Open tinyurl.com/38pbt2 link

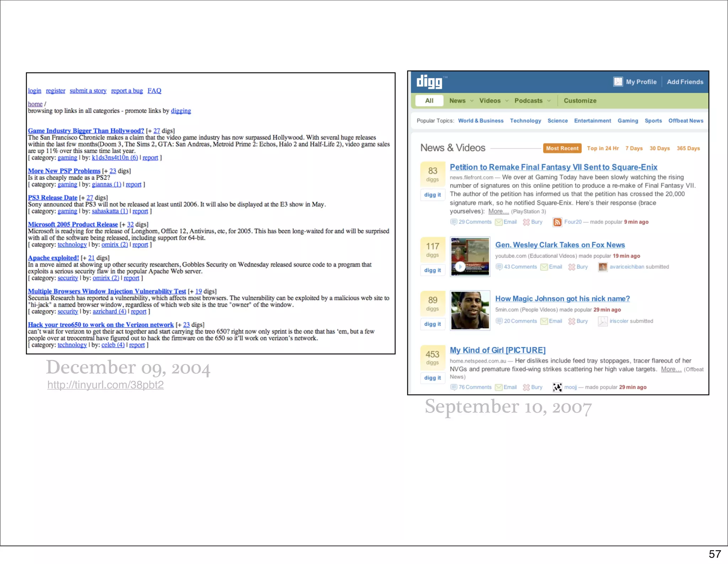click(106, 385)
